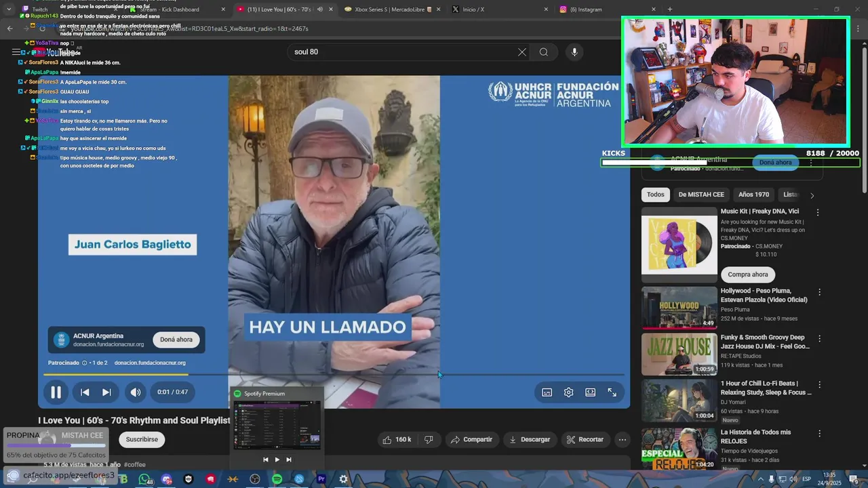Open the taskbar volume control
Viewport: 868px width, 488px height.
(793, 479)
